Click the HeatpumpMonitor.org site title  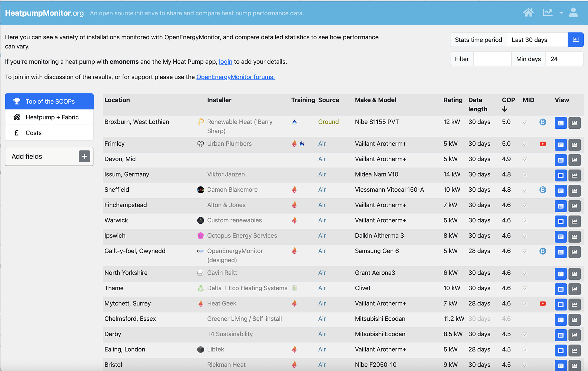click(x=44, y=13)
